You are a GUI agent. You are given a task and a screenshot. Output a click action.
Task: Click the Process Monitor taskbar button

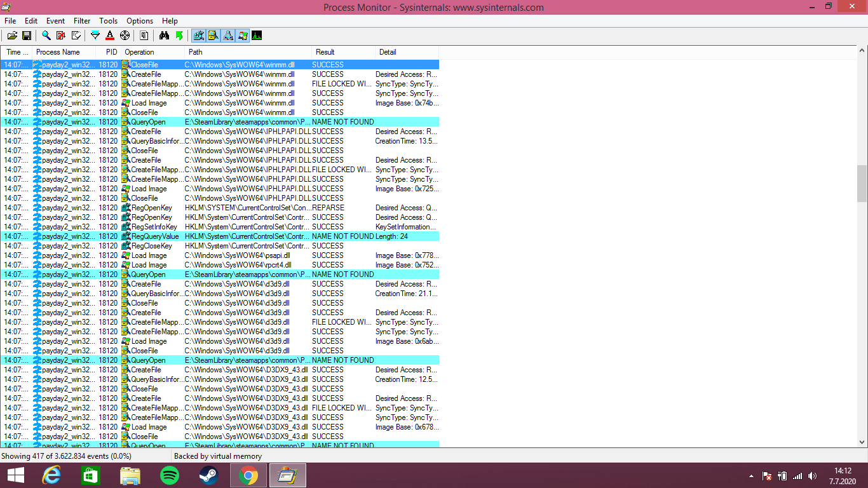(288, 475)
